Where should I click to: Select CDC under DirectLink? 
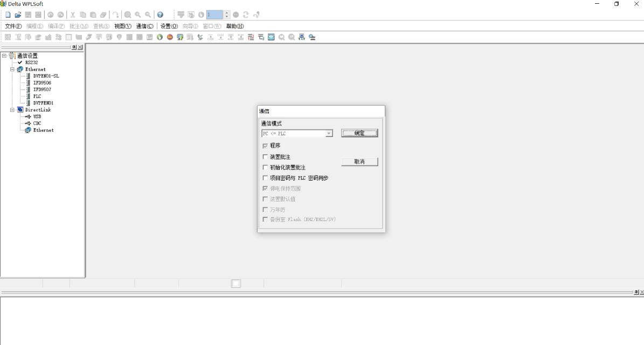pos(37,123)
